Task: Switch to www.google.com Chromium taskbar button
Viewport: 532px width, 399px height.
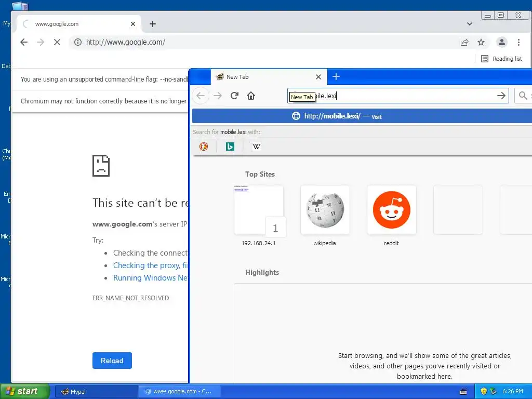Action: (x=180, y=392)
